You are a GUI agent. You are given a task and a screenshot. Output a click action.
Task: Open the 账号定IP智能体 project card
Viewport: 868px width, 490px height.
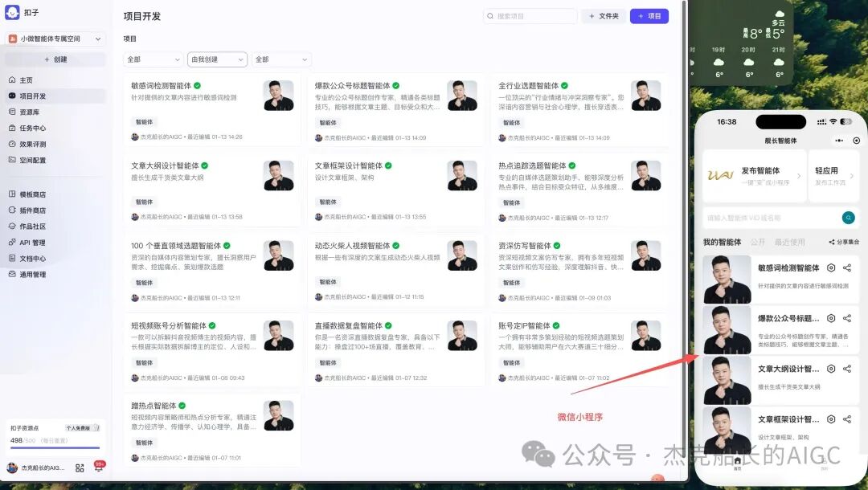pyautogui.click(x=579, y=351)
